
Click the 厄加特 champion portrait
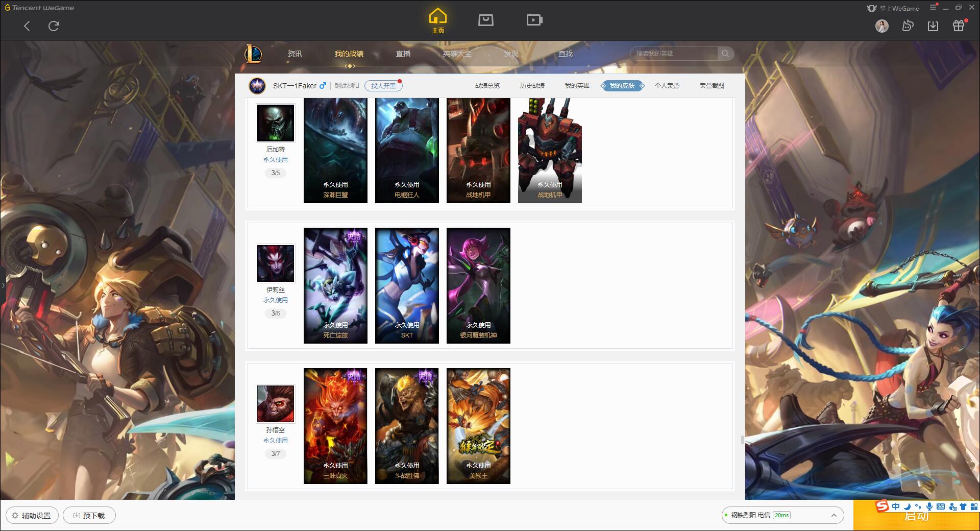276,123
